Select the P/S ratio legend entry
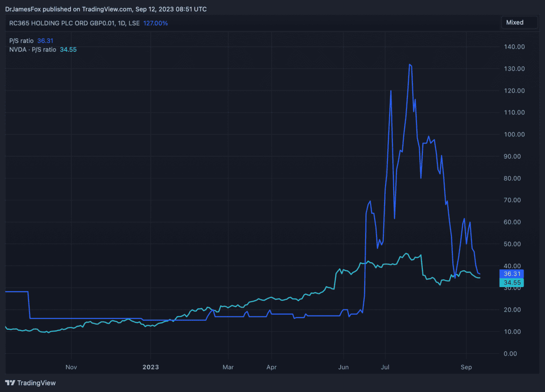545x392 pixels. (x=21, y=40)
